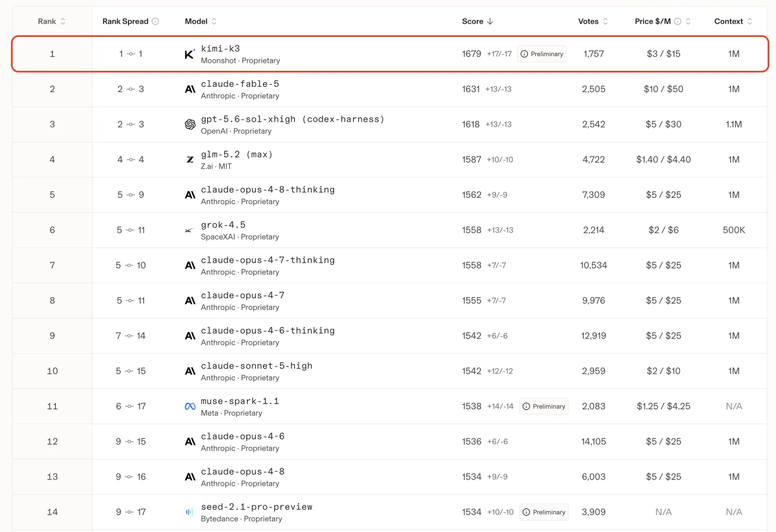
Task: Click the 4,722 votes cell
Action: (594, 160)
